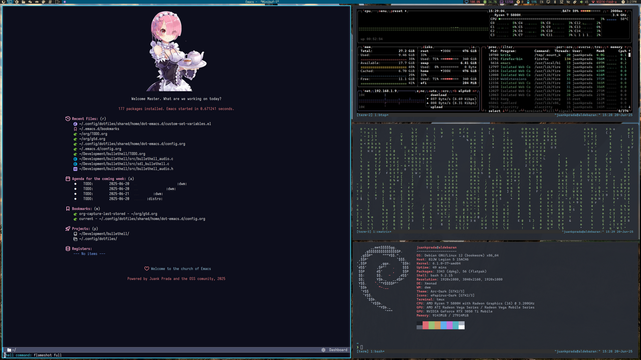Viewport: 641px width, 360px height.
Task: Click the btop process list scroll-up arrow
Action: click(630, 51)
